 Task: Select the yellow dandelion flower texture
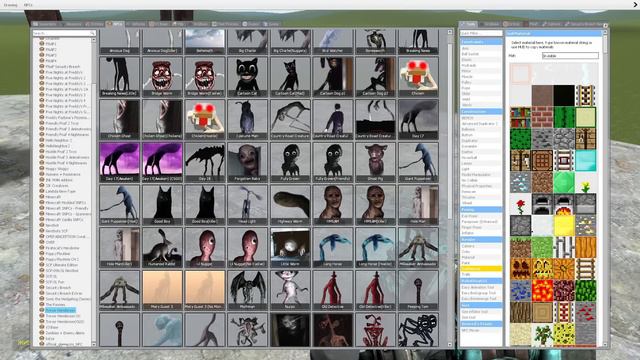[585, 182]
